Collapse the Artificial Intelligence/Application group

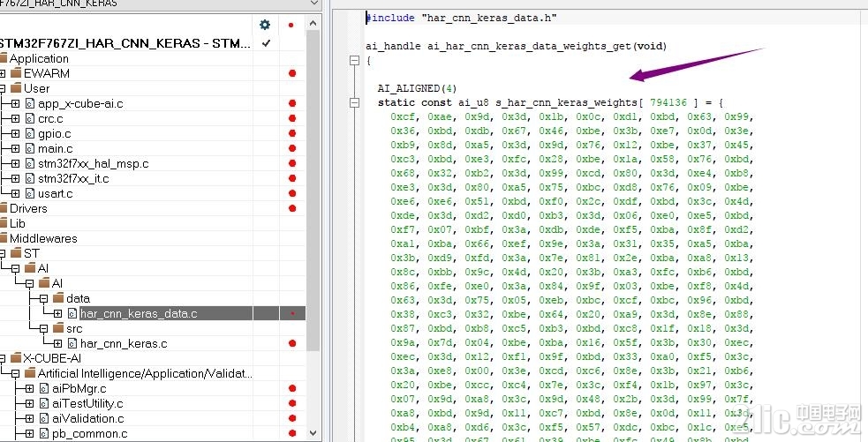point(15,373)
